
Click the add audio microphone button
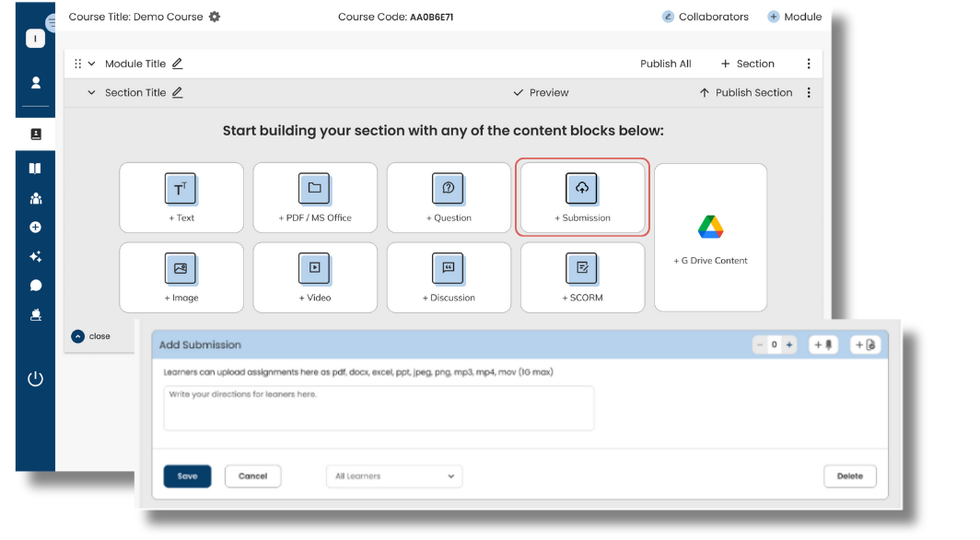[x=823, y=345]
